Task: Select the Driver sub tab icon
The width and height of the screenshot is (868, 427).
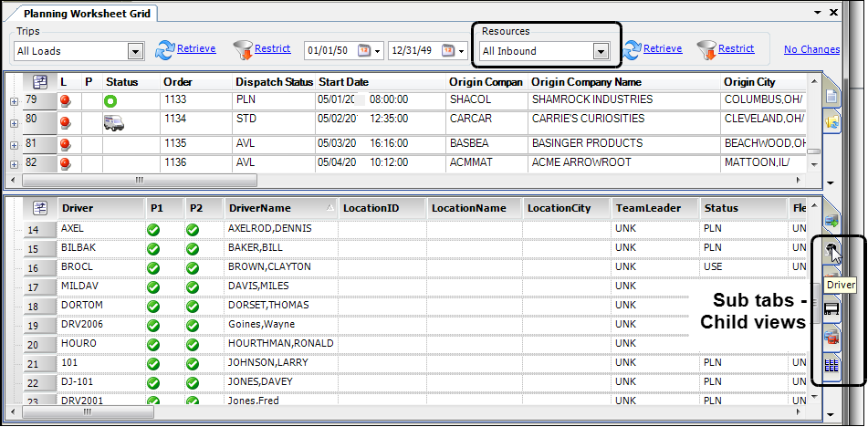Action: [x=831, y=251]
